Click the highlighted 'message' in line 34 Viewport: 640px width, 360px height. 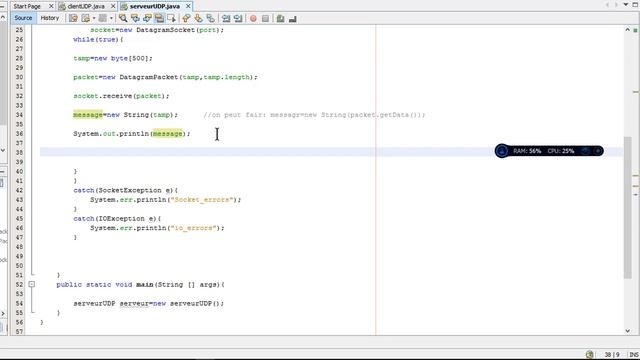pyautogui.click(x=88, y=115)
